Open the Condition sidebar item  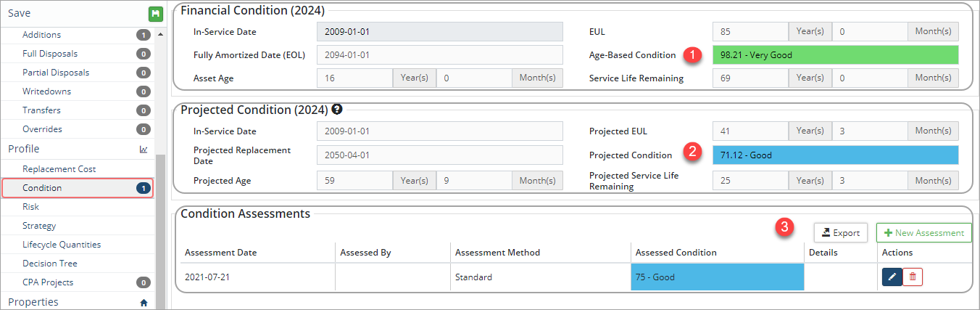pos(42,188)
